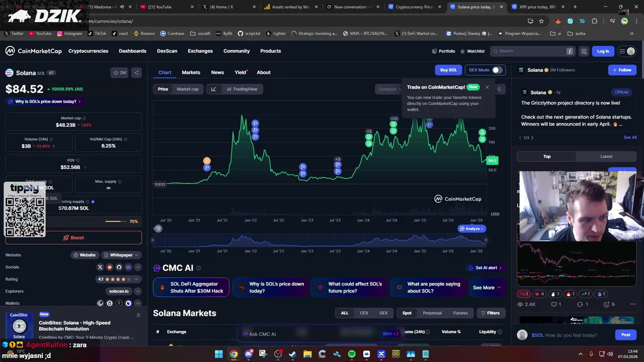Select Price chart toggle

(163, 89)
